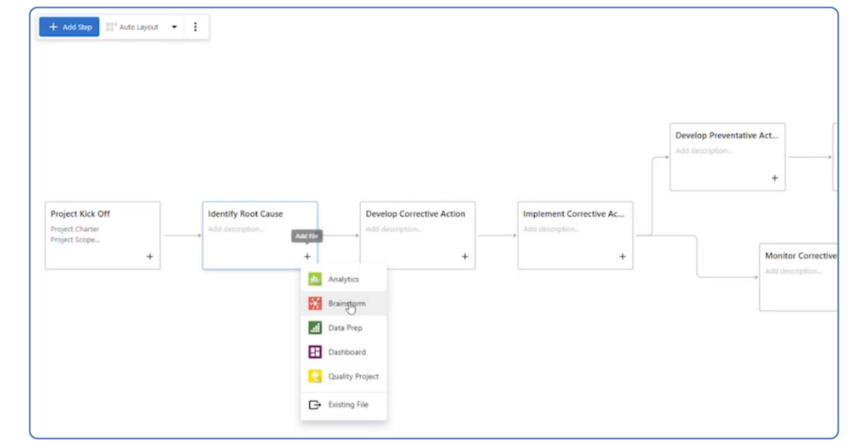Open the three-dot more options menu
Screen dimensions: 868x446
[195, 27]
